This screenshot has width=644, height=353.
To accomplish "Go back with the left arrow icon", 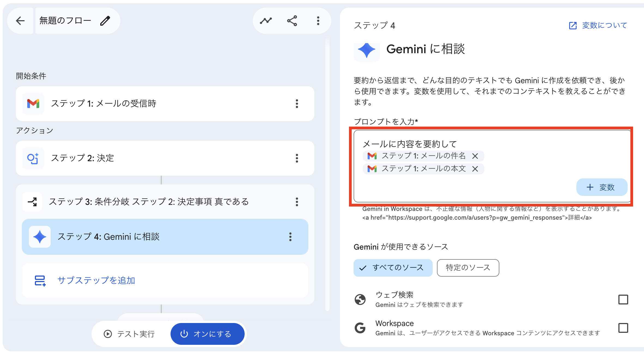I will [x=20, y=21].
